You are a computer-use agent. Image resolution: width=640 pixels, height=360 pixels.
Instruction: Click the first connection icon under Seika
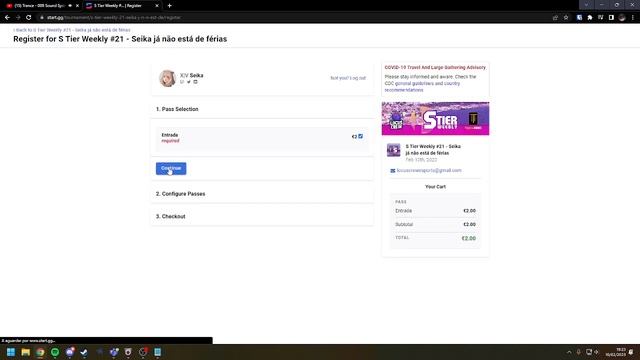pos(182,82)
